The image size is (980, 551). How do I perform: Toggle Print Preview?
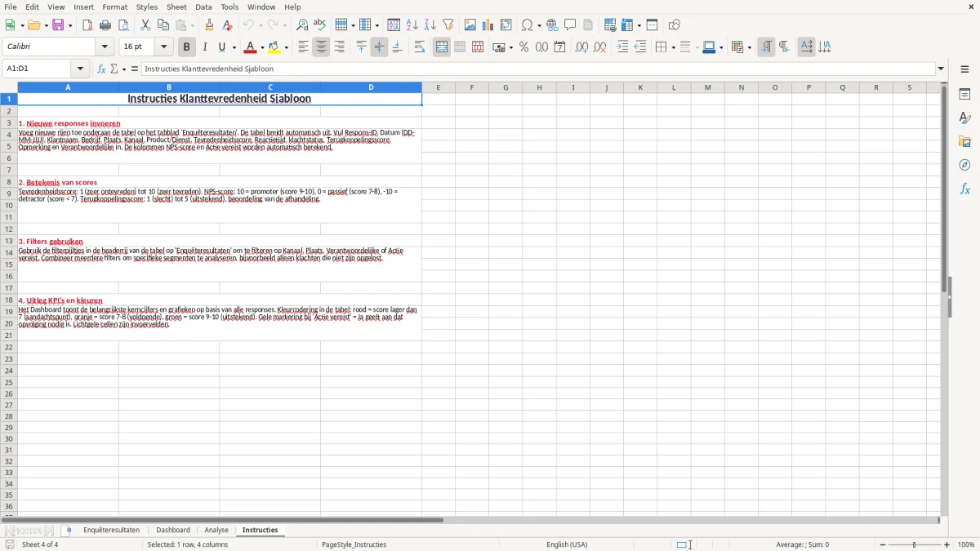click(x=123, y=25)
